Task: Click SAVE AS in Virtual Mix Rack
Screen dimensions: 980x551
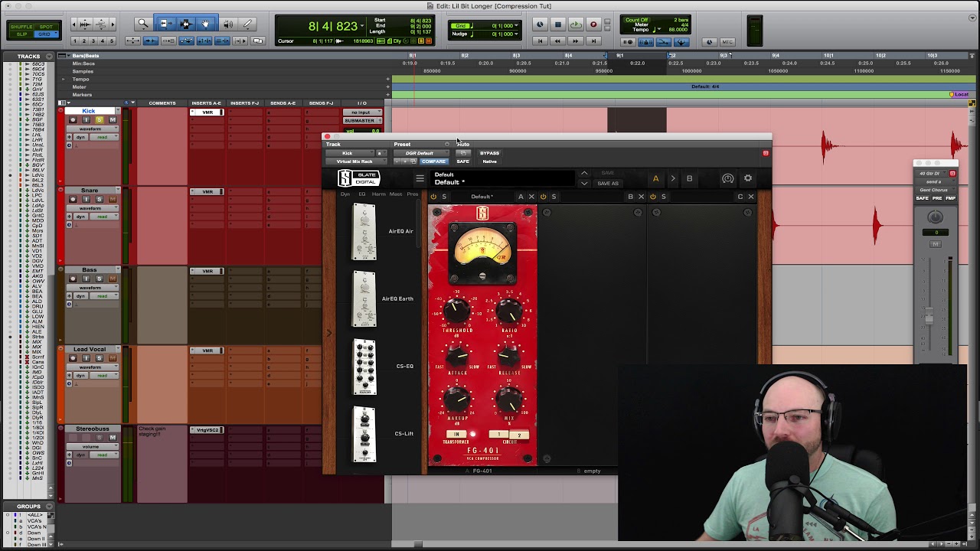Action: [x=608, y=184]
